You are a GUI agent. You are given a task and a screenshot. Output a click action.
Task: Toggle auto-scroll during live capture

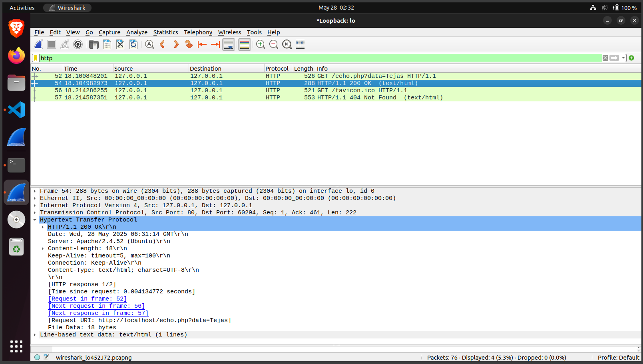pyautogui.click(x=229, y=44)
